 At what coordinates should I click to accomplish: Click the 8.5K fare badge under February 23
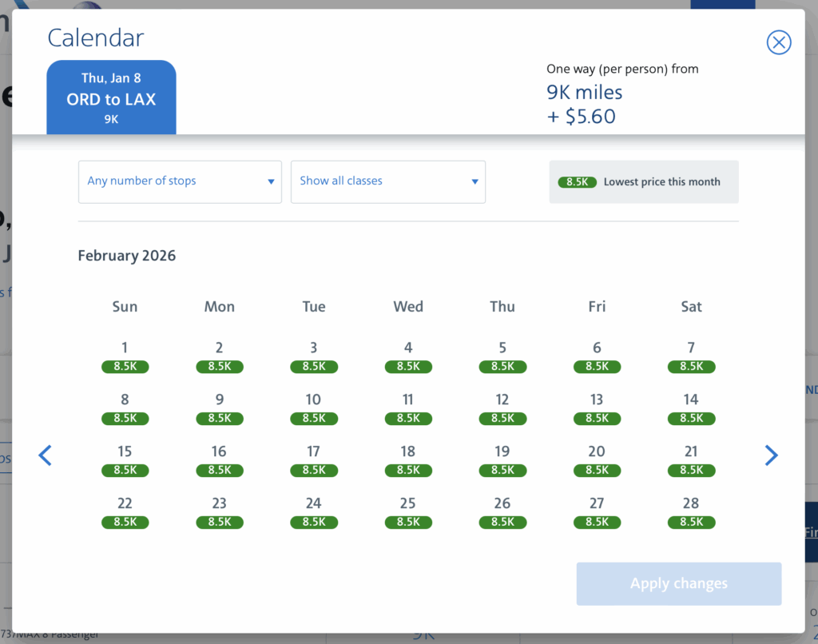(220, 523)
